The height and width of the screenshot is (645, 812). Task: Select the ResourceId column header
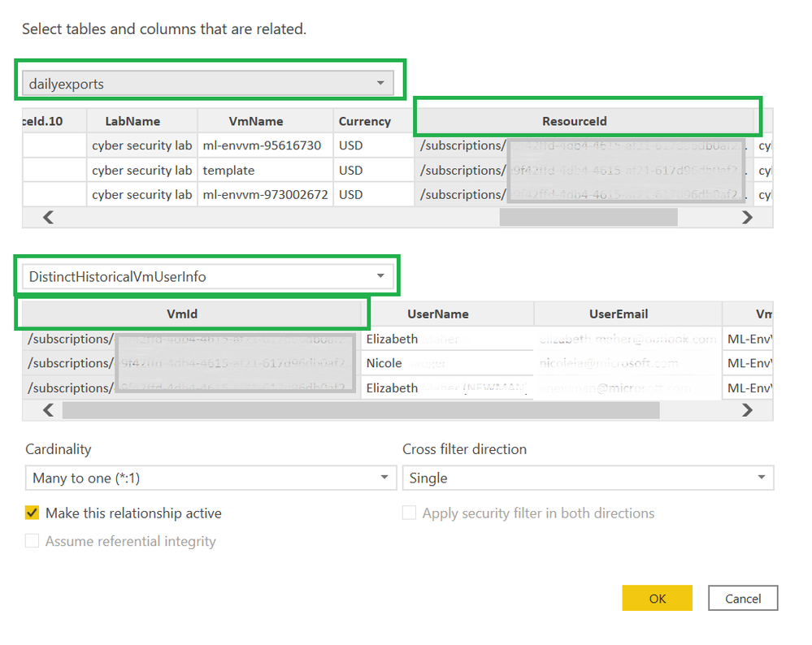click(x=575, y=121)
